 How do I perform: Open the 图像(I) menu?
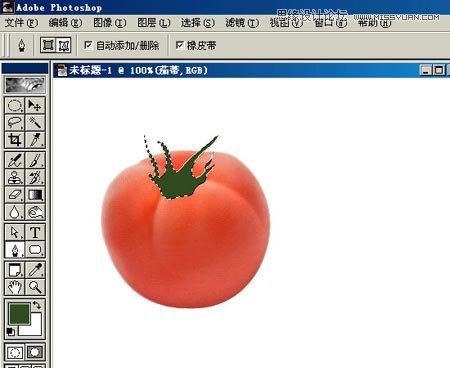pos(110,23)
